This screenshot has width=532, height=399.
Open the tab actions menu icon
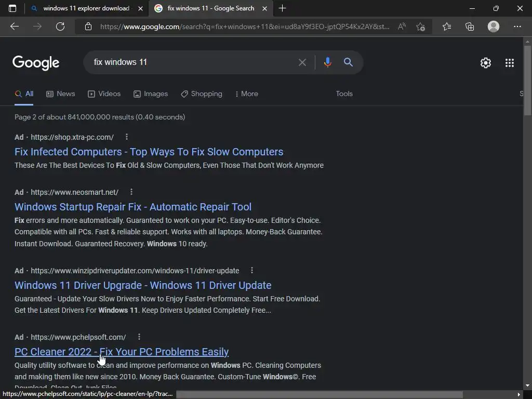pos(12,8)
